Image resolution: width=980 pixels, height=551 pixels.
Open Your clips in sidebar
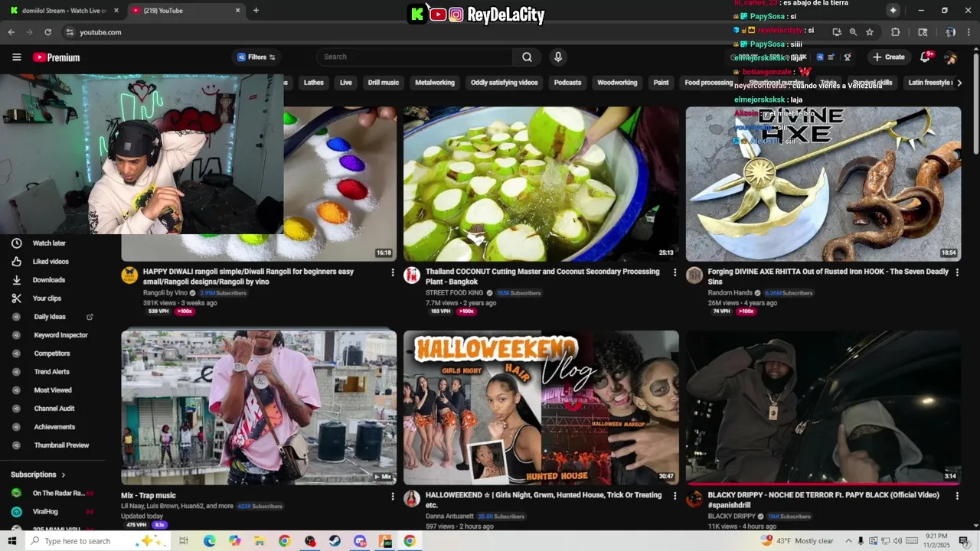tap(47, 298)
